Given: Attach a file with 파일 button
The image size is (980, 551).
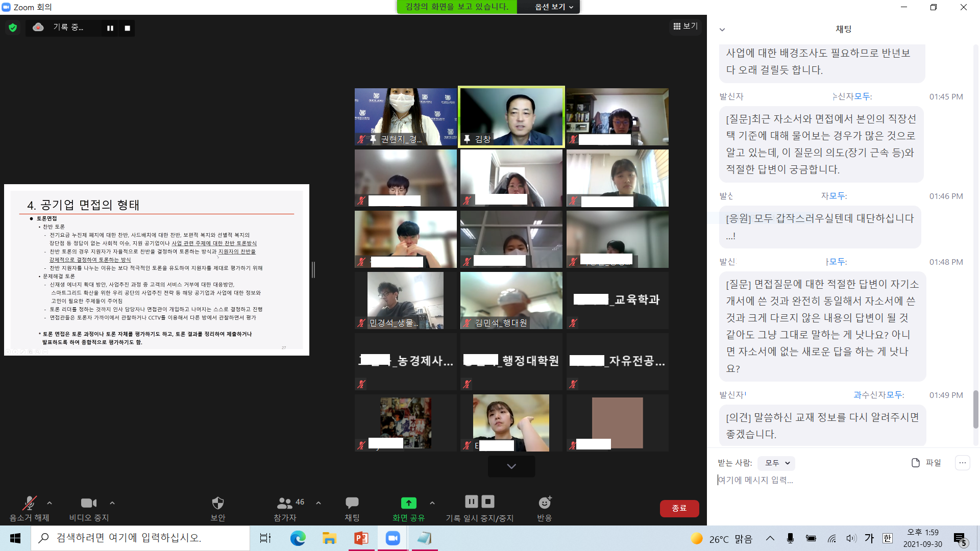Looking at the screenshot, I should click(926, 463).
